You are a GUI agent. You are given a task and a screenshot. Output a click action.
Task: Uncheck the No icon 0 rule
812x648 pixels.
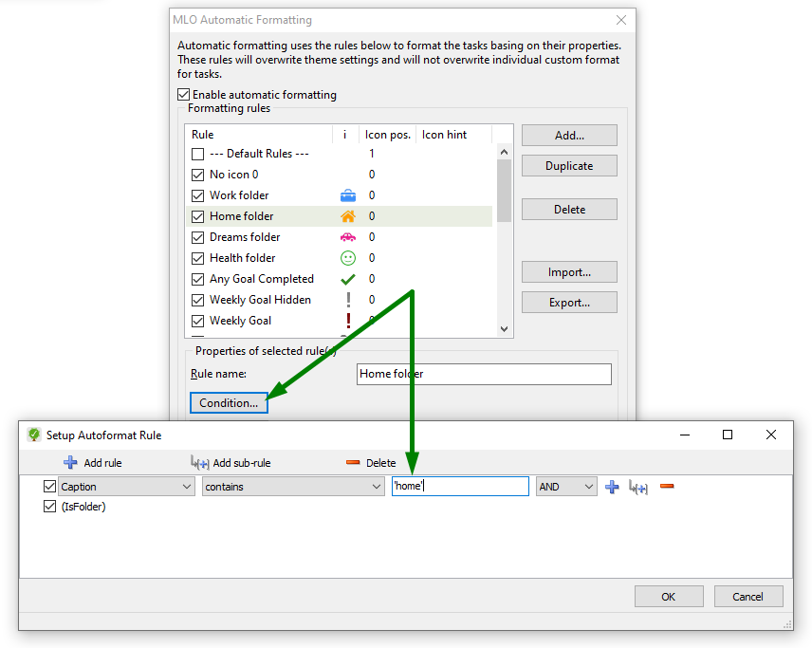[x=198, y=175]
